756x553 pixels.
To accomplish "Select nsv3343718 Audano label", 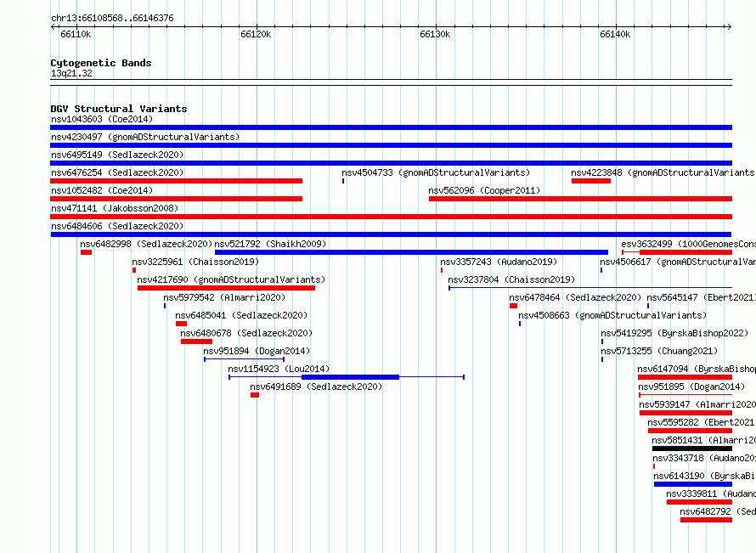I will 704,458.
